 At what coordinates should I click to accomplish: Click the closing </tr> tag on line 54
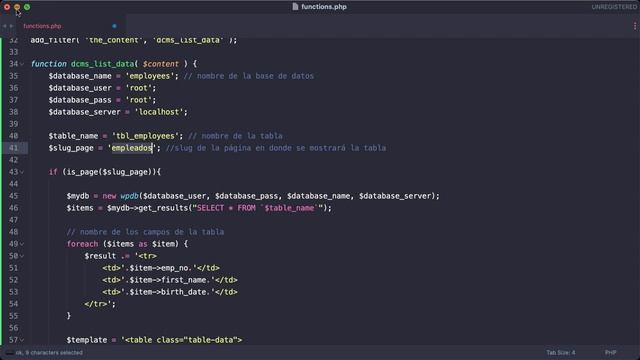click(x=96, y=304)
